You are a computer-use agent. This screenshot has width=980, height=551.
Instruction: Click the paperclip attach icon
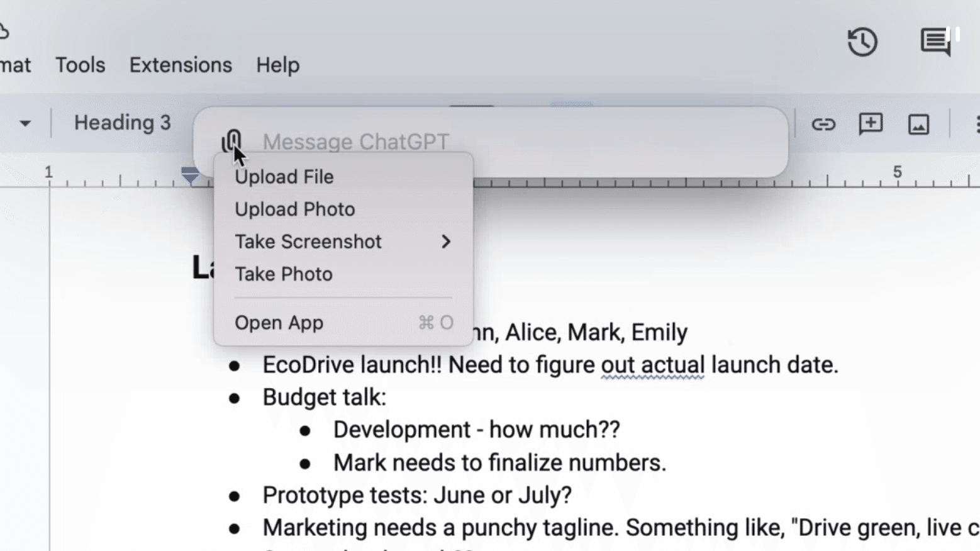231,140
